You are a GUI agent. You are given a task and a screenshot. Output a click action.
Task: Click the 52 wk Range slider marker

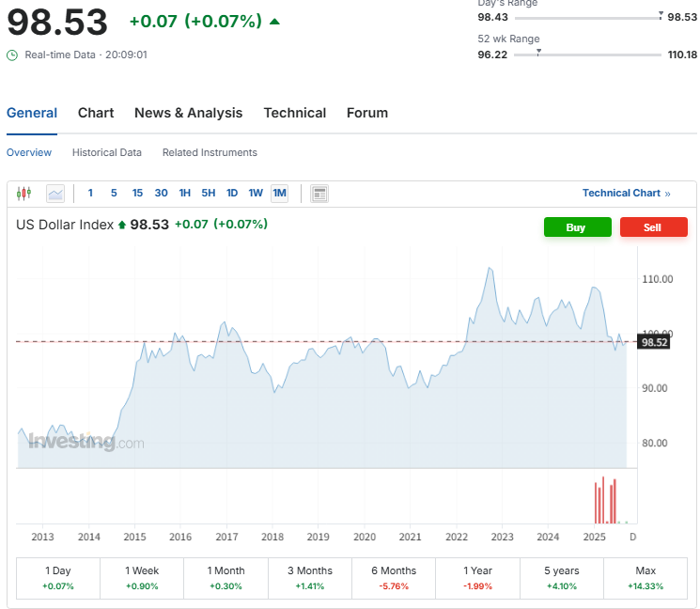(x=538, y=53)
